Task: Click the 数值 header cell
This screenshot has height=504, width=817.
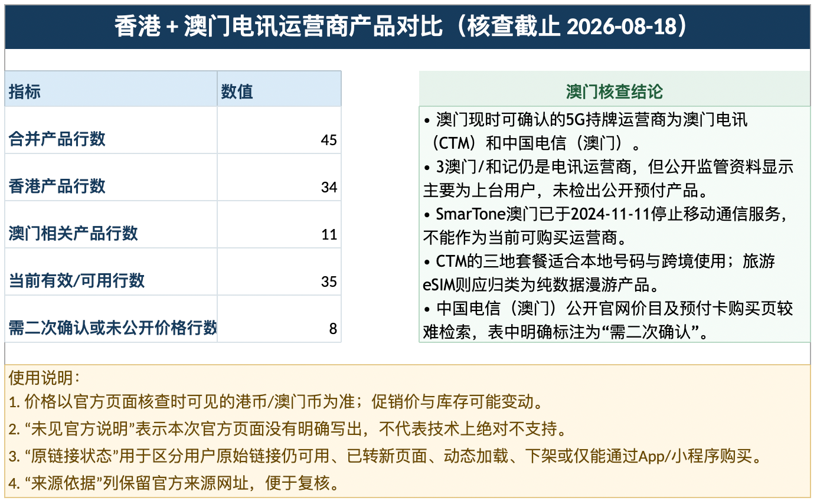Action: (279, 89)
